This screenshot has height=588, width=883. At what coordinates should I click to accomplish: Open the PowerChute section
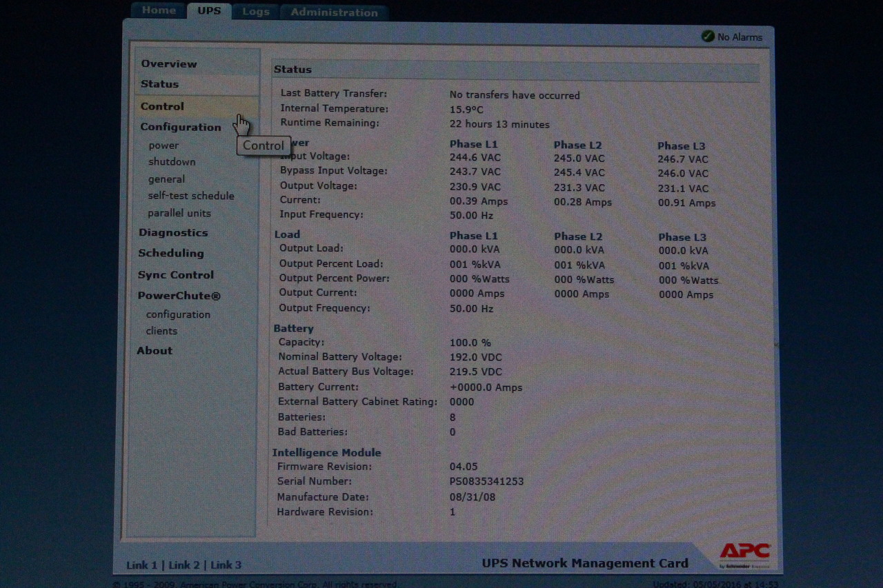[179, 296]
